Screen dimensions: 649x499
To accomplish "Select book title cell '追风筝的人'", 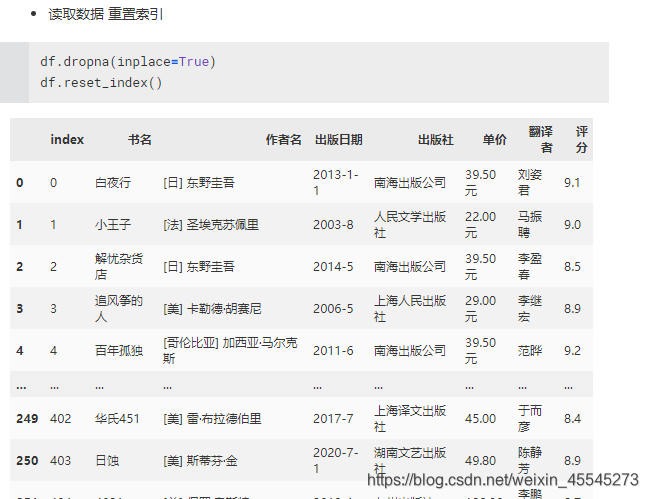I will 119,309.
